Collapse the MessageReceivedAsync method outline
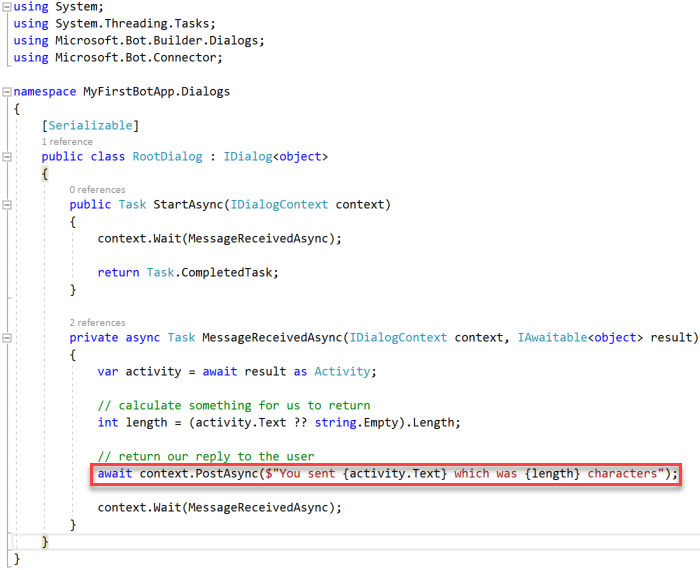Screen dimensions: 700x570 pos(7,337)
